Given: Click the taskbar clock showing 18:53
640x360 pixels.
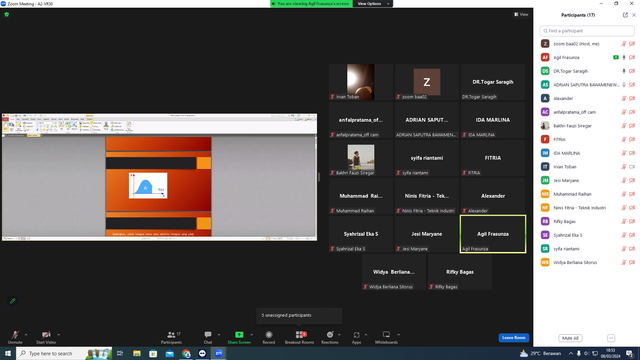Looking at the screenshot, I should [610, 353].
